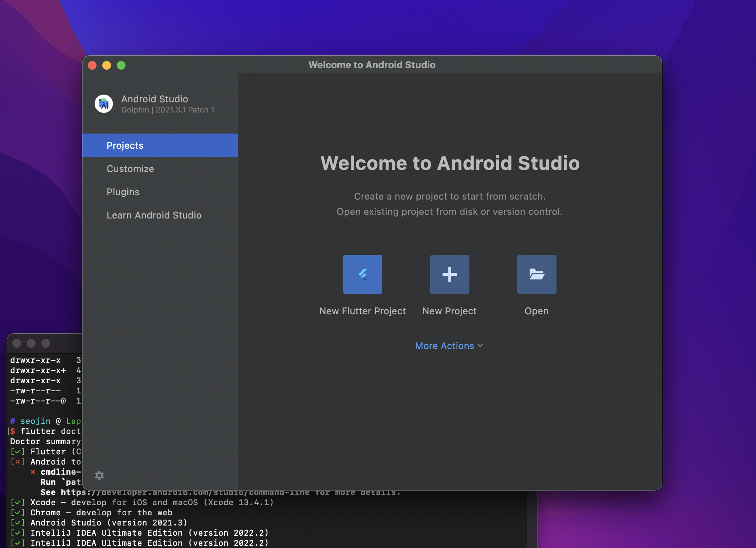Image resolution: width=756 pixels, height=548 pixels.
Task: Minimize the Android Studio welcome window
Action: point(107,65)
